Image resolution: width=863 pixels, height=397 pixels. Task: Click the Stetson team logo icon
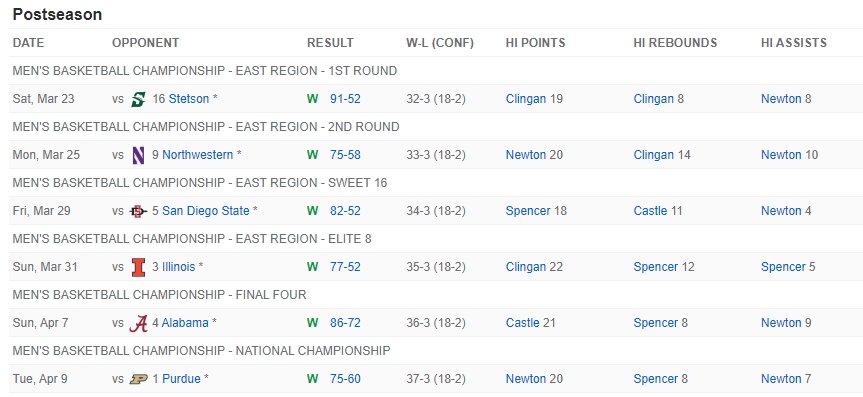pos(138,100)
